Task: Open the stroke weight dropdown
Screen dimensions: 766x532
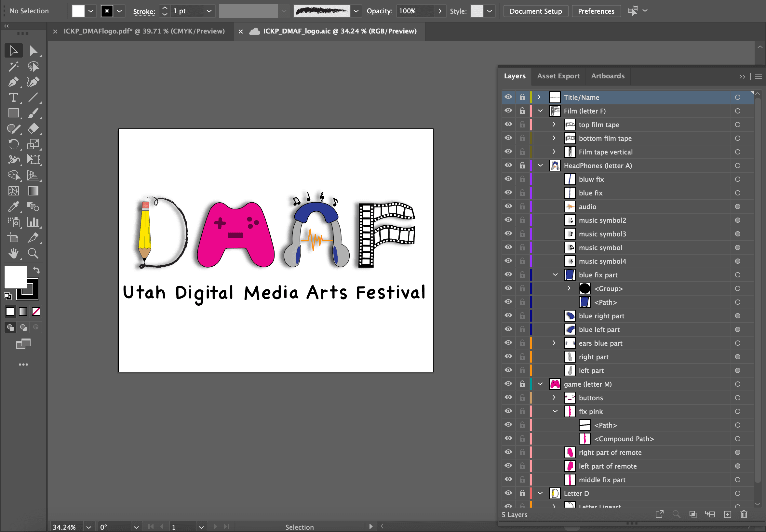Action: click(209, 11)
